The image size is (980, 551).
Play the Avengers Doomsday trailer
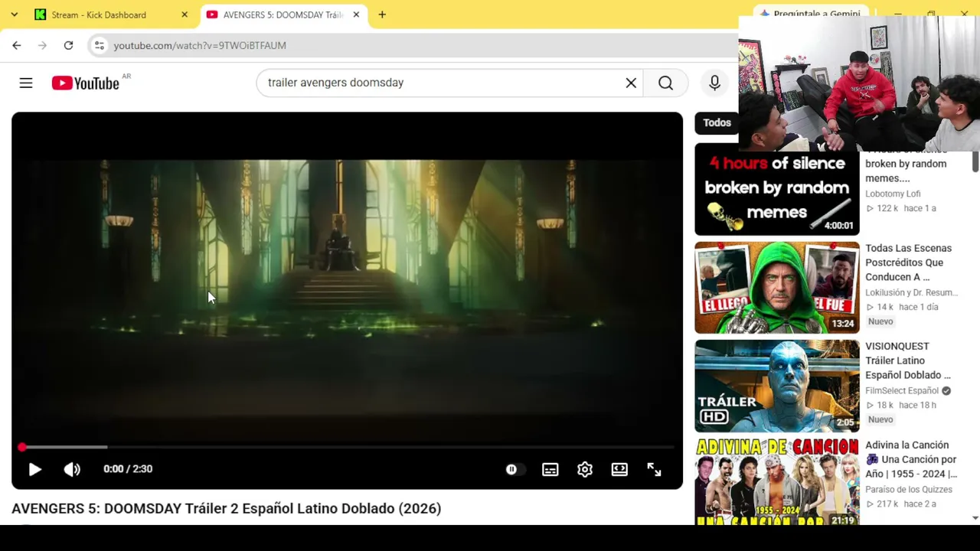coord(34,469)
